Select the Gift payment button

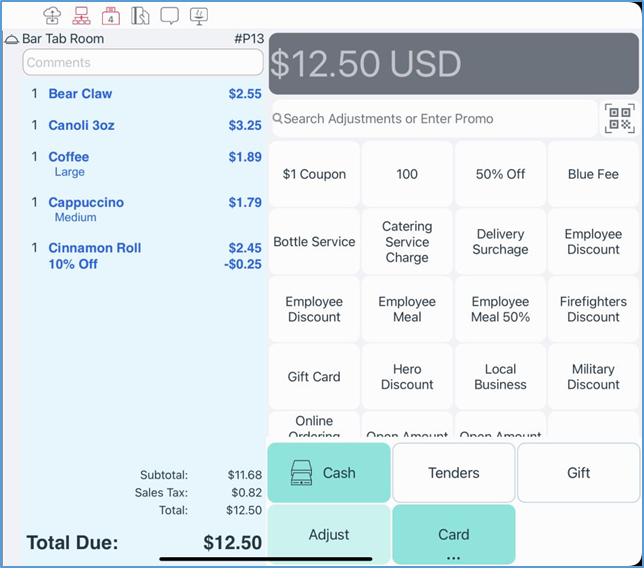click(578, 473)
